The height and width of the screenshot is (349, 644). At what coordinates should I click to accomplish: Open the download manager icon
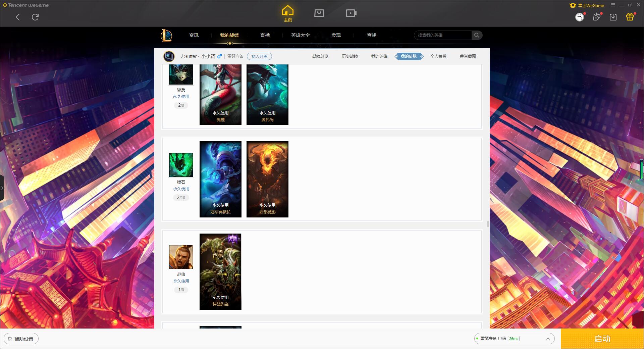coord(613,17)
